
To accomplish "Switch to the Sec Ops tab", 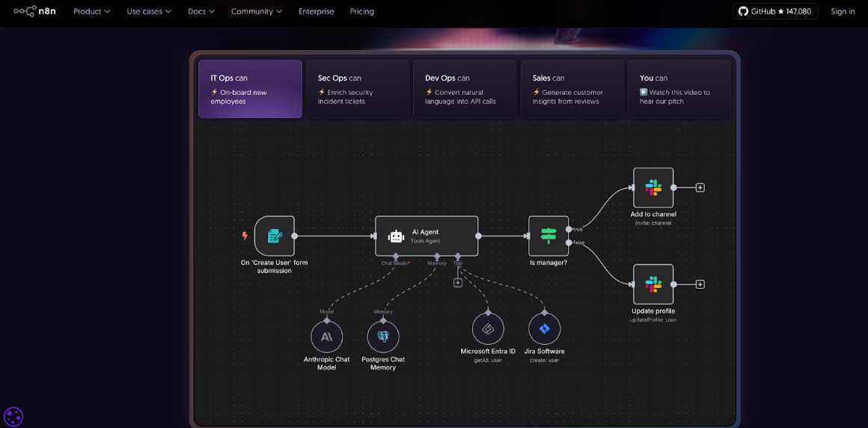I will point(357,89).
